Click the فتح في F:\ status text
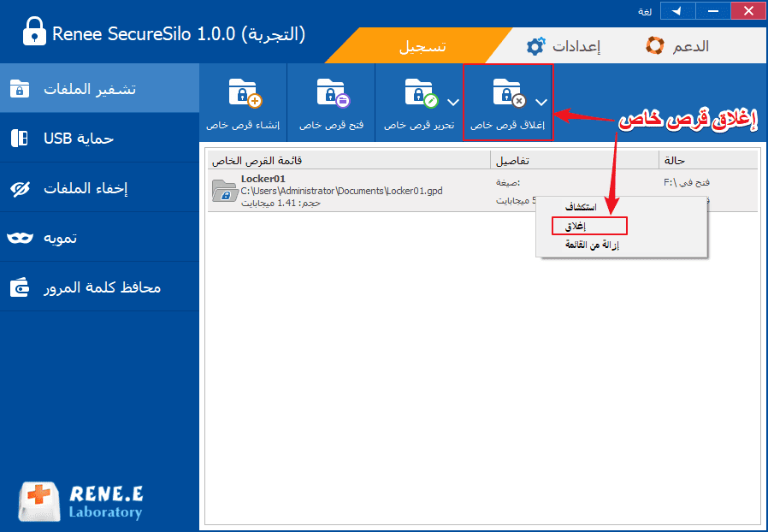Image resolution: width=768 pixels, height=532 pixels. pyautogui.click(x=687, y=182)
